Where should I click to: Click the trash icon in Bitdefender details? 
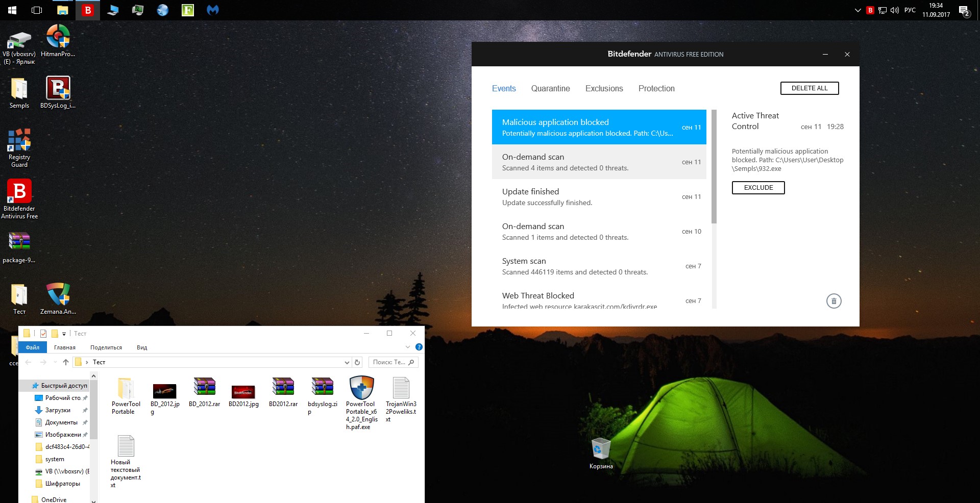[x=834, y=301]
